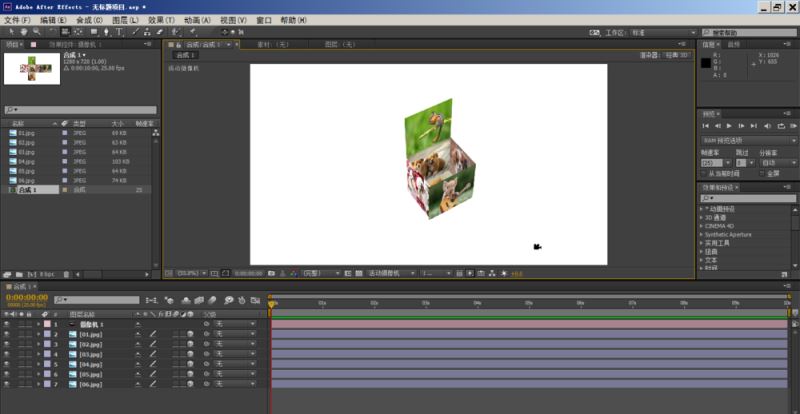Click the 0:00:00:00 timecode in the timeline
This screenshot has height=414, width=800.
pyautogui.click(x=27, y=297)
